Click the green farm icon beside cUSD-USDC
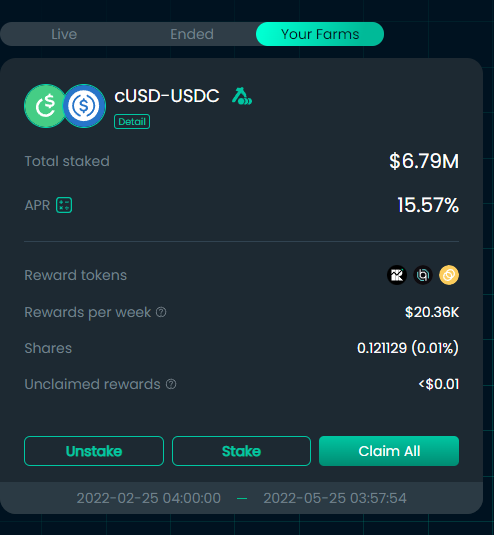The image size is (494, 535). click(x=242, y=96)
